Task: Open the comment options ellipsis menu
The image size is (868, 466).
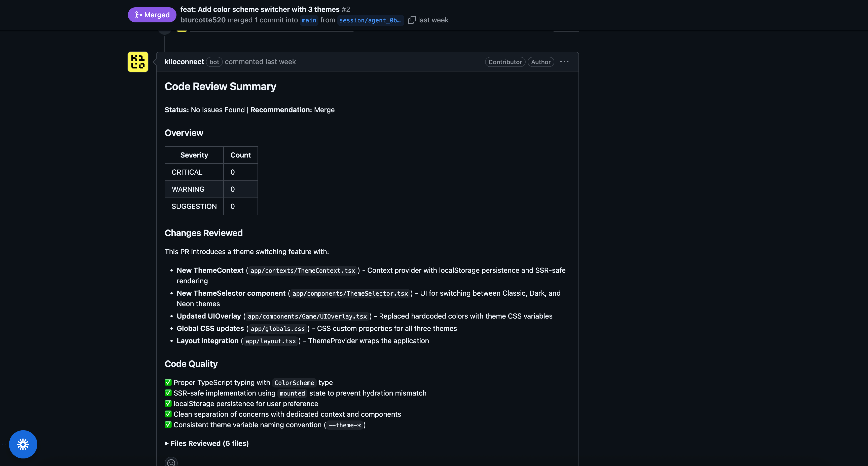Action: (564, 62)
